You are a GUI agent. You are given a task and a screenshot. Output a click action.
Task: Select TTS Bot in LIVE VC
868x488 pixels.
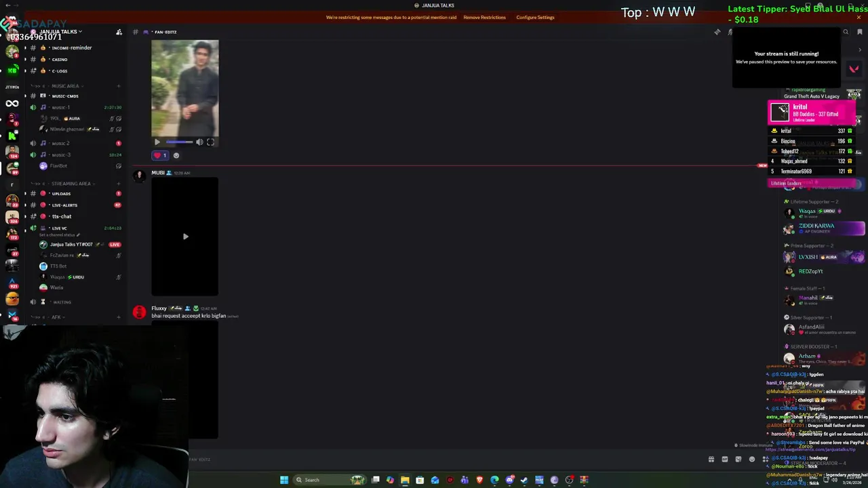point(58,266)
